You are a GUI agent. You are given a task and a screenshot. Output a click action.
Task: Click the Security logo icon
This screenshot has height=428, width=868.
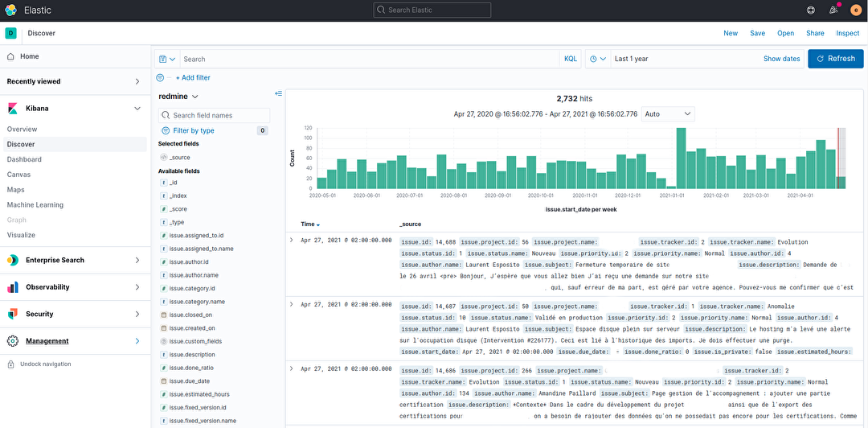[x=13, y=314]
